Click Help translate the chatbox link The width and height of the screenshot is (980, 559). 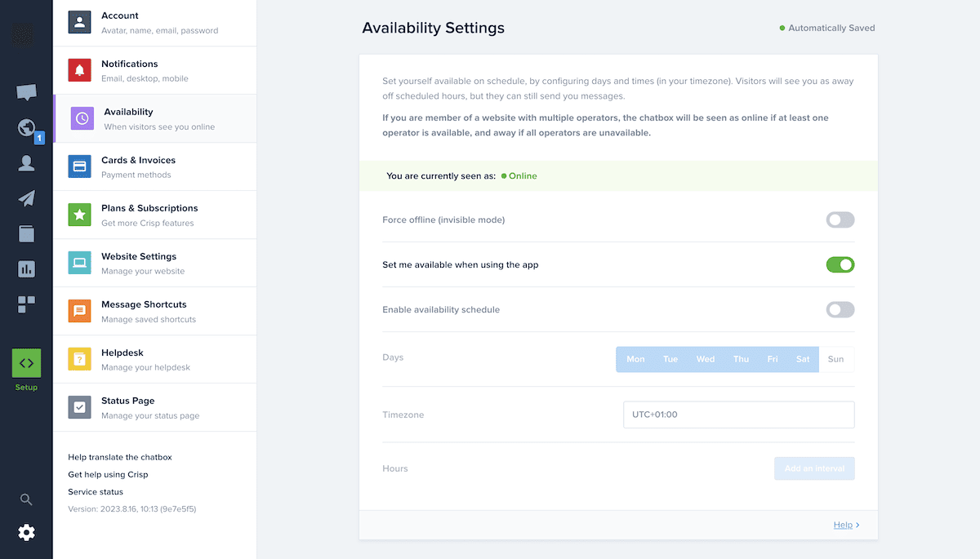120,457
